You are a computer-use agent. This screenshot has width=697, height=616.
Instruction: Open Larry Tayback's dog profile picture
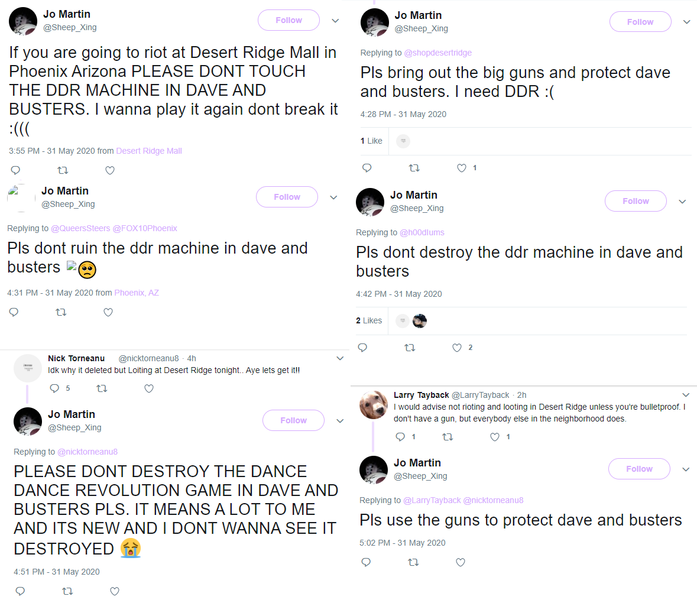pos(374,404)
